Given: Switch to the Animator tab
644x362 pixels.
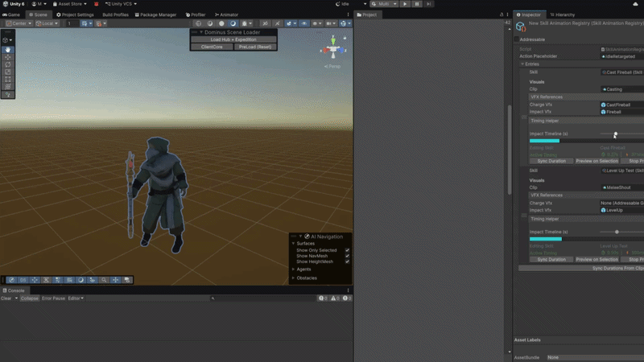Looking at the screenshot, I should click(226, 14).
